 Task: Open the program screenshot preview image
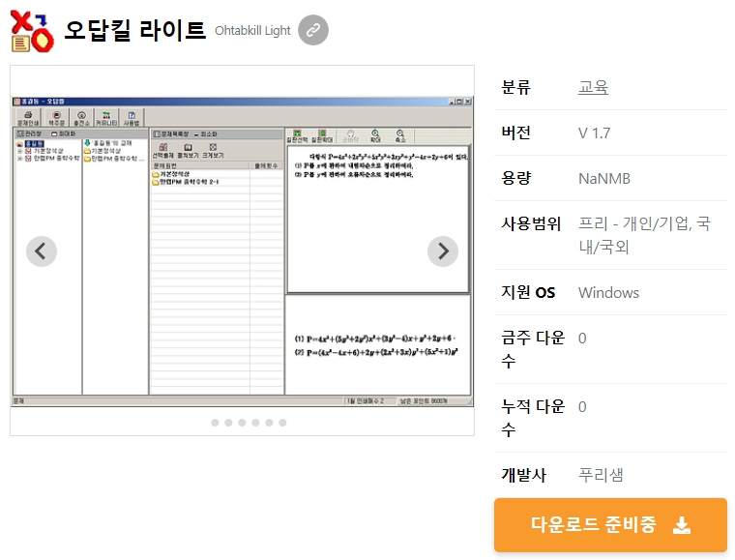[x=242, y=251]
